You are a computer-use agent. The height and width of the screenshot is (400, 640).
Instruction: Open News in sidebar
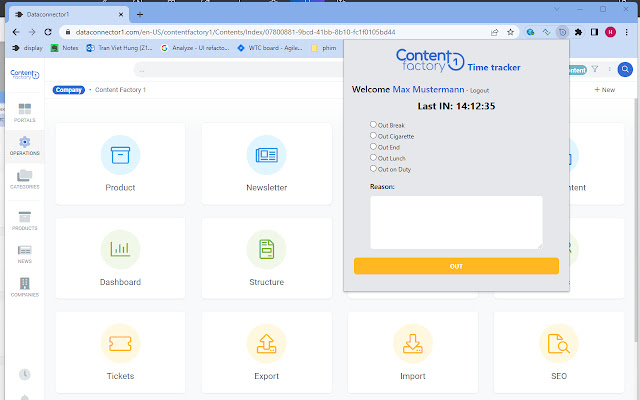24,254
